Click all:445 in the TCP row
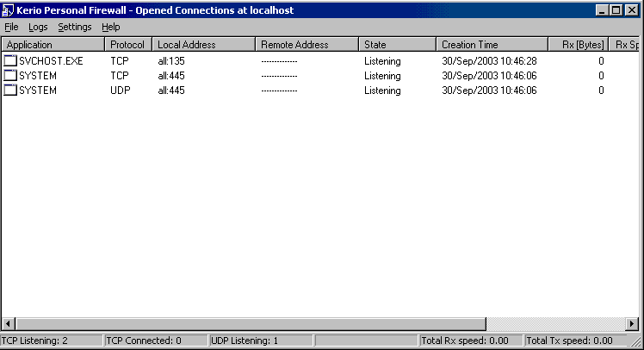 point(171,76)
